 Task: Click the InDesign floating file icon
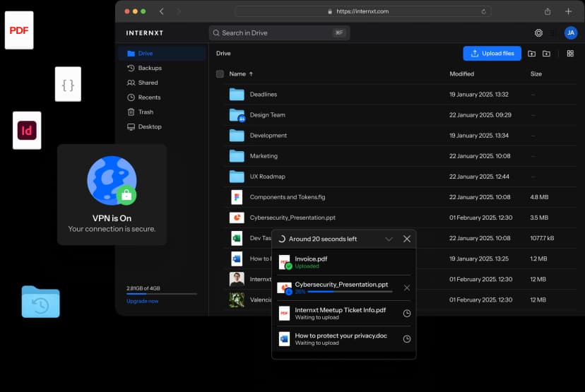(x=27, y=130)
